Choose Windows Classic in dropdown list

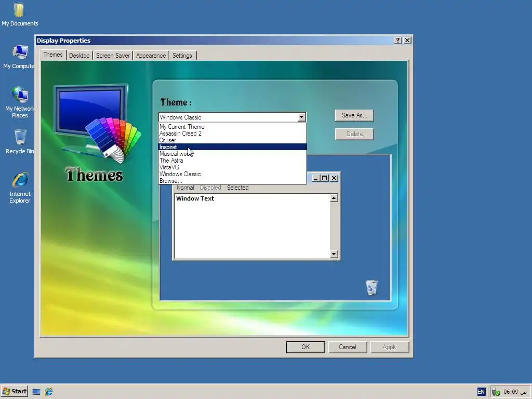tap(232, 174)
